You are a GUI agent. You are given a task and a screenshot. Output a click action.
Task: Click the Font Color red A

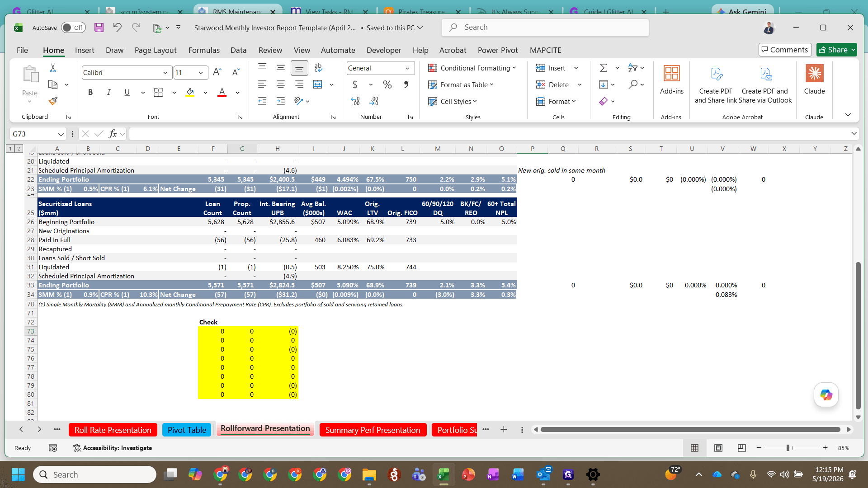tap(222, 93)
